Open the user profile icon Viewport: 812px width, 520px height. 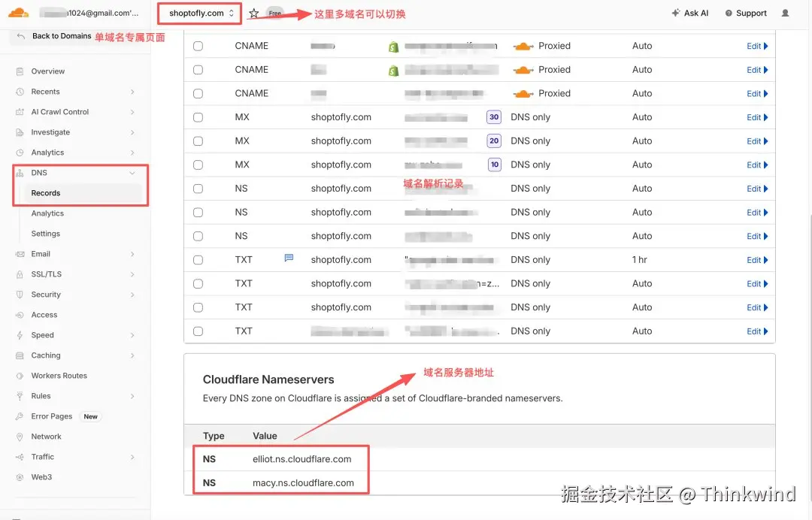[x=785, y=13]
